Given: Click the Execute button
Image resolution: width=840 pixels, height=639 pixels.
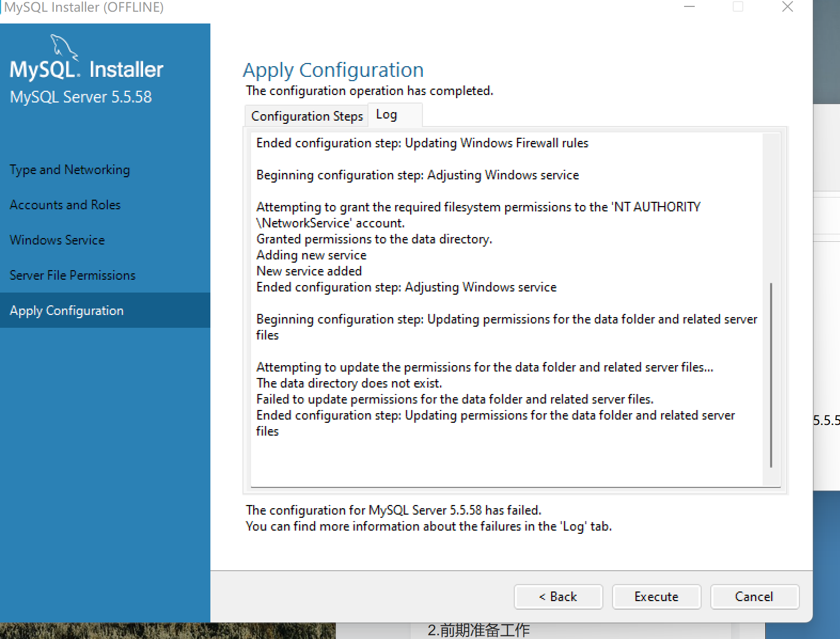Looking at the screenshot, I should coord(656,596).
